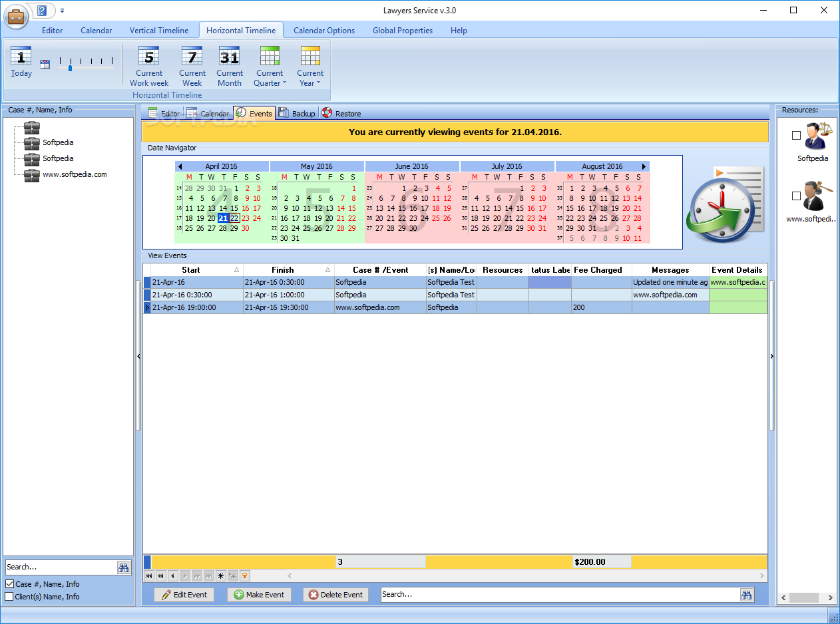
Task: Collapse the left panel with the splitter arrow
Action: pyautogui.click(x=138, y=357)
